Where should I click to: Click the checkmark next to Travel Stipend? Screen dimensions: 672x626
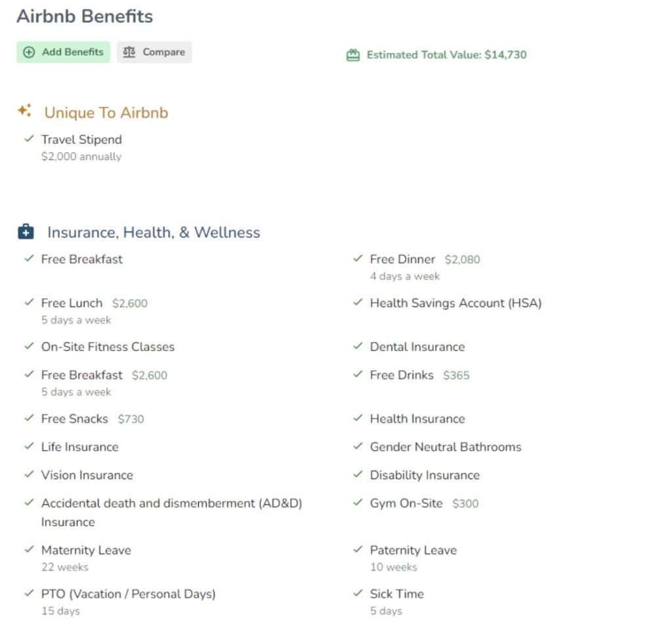click(29, 139)
